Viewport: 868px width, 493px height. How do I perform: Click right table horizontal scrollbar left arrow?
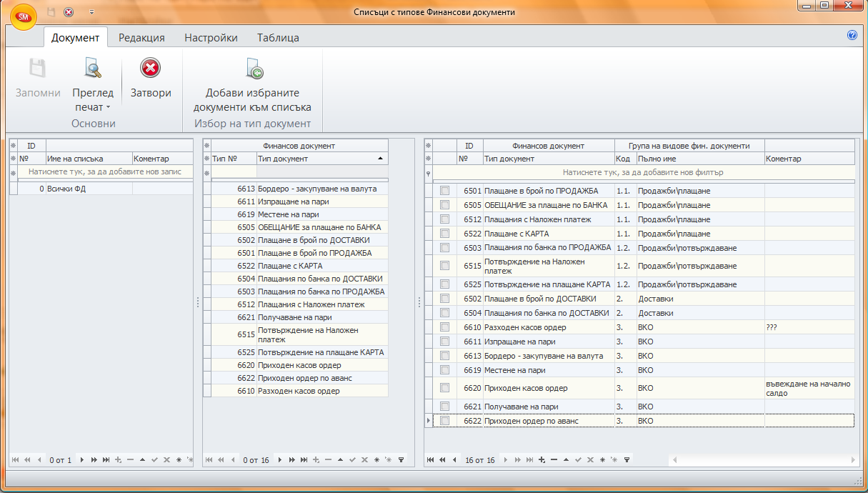coord(674,460)
